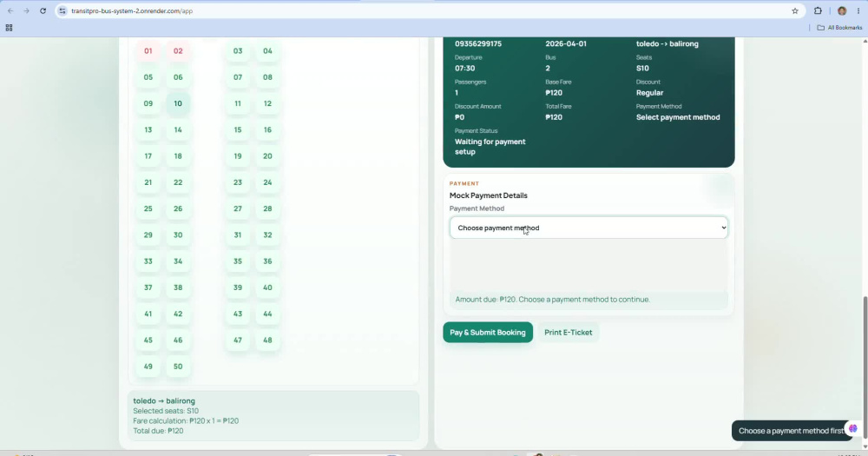Select seat 12
The image size is (868, 456).
coord(267,103)
